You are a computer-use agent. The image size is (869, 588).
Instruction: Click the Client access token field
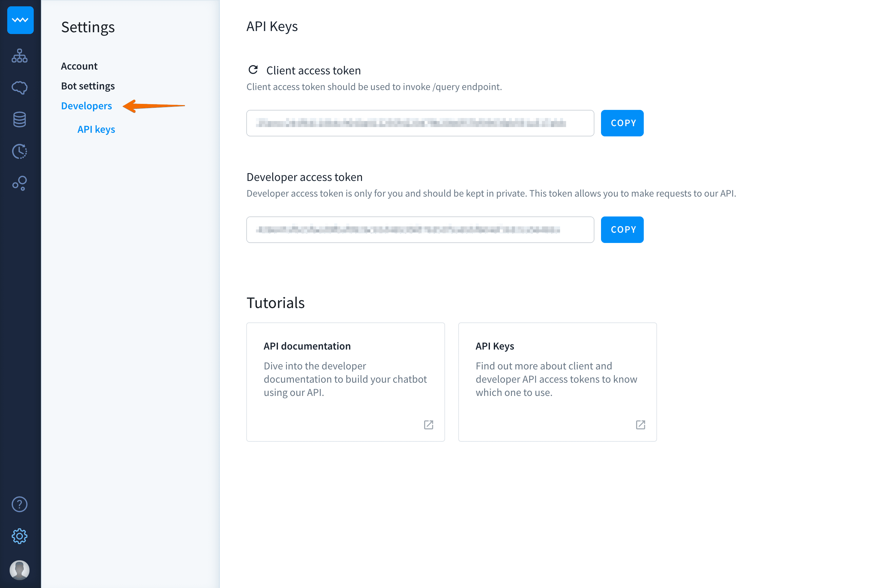pos(420,123)
